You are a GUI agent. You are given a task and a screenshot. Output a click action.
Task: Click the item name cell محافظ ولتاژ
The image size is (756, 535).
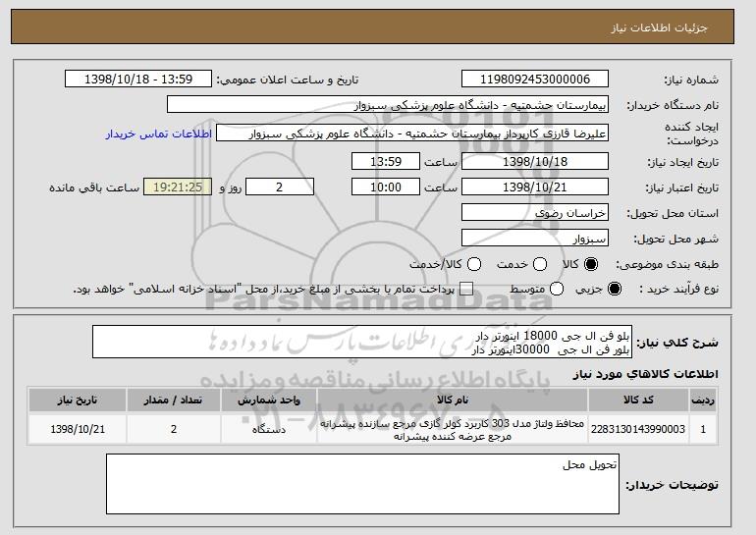pos(453,429)
